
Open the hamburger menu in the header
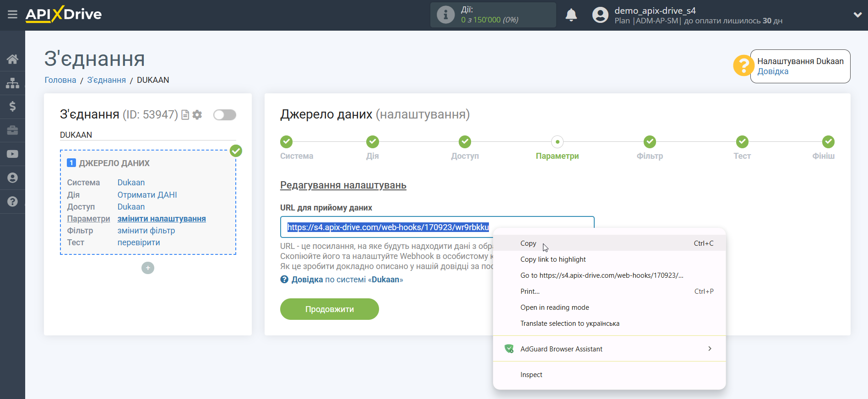click(12, 15)
